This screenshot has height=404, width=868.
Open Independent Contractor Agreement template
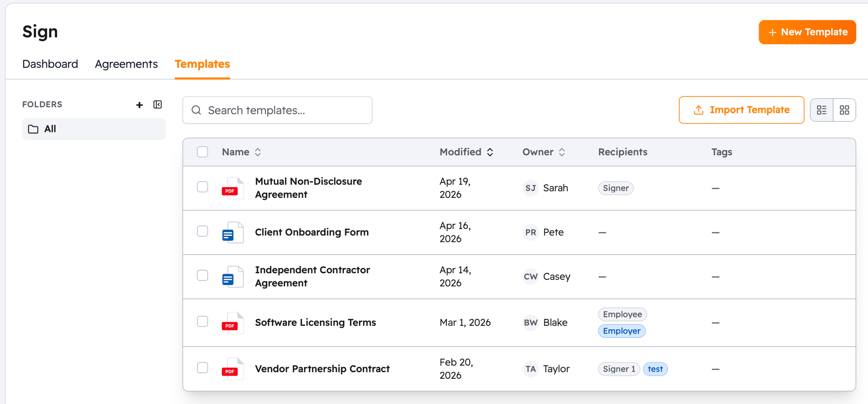coord(312,277)
